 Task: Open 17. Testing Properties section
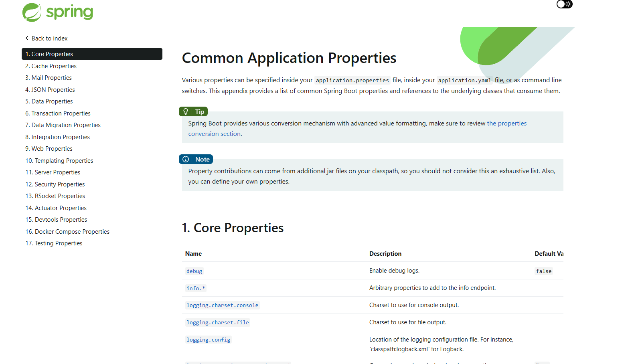pos(54,243)
